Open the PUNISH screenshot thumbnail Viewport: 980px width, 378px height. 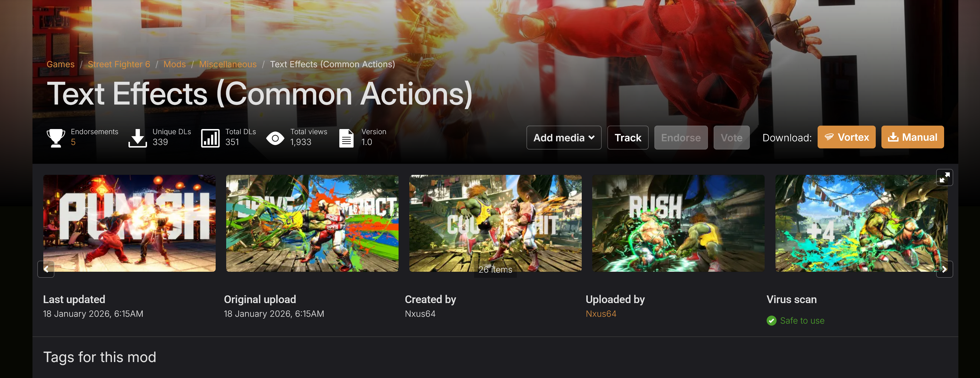(x=129, y=223)
